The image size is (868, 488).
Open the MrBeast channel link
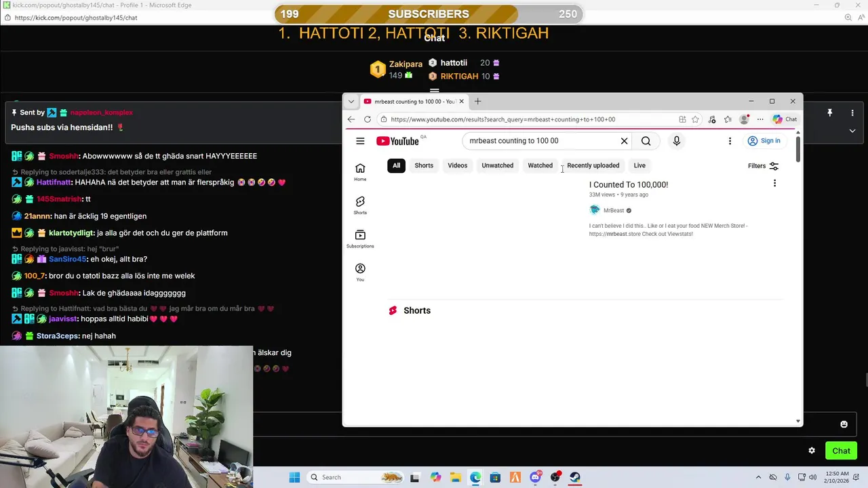coord(614,211)
